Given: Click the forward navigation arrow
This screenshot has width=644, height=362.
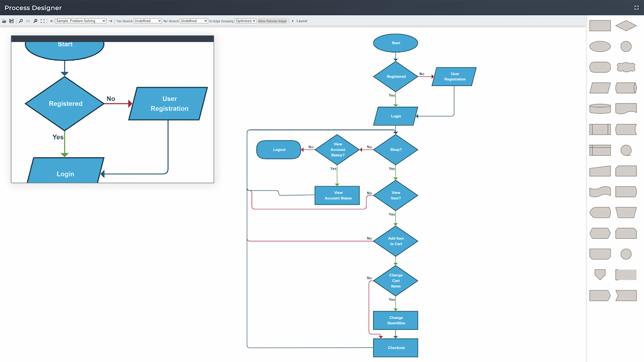Looking at the screenshot, I should 110,20.
